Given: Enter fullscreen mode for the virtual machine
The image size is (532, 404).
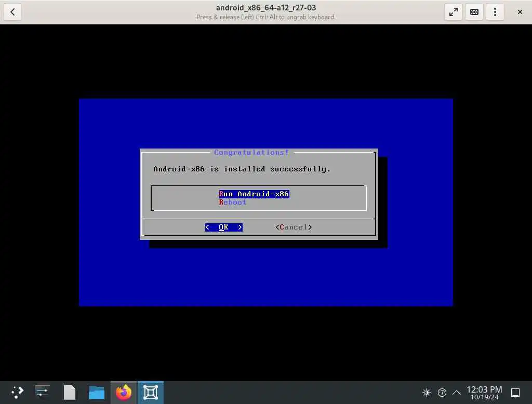Looking at the screenshot, I should click(x=453, y=12).
